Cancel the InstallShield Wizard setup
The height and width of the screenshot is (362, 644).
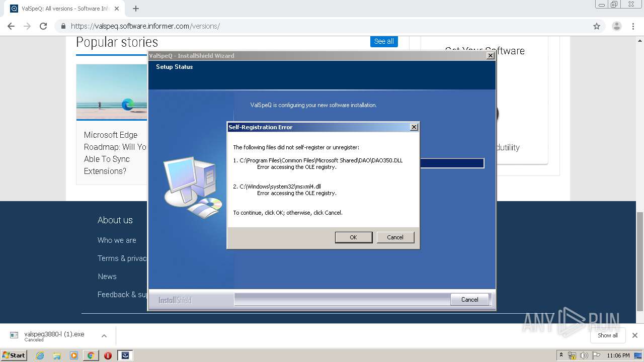click(469, 299)
